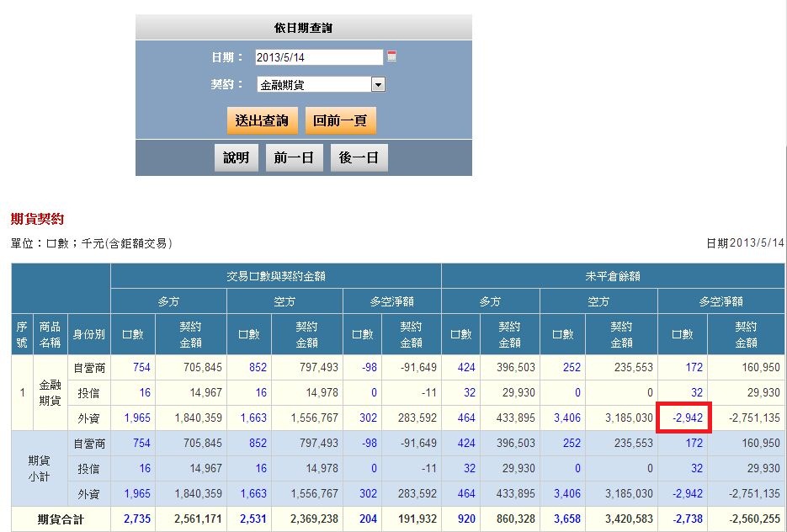The height and width of the screenshot is (532, 787).
Task: Click 金融期貨 外資 open long 464
Action: pos(466,418)
